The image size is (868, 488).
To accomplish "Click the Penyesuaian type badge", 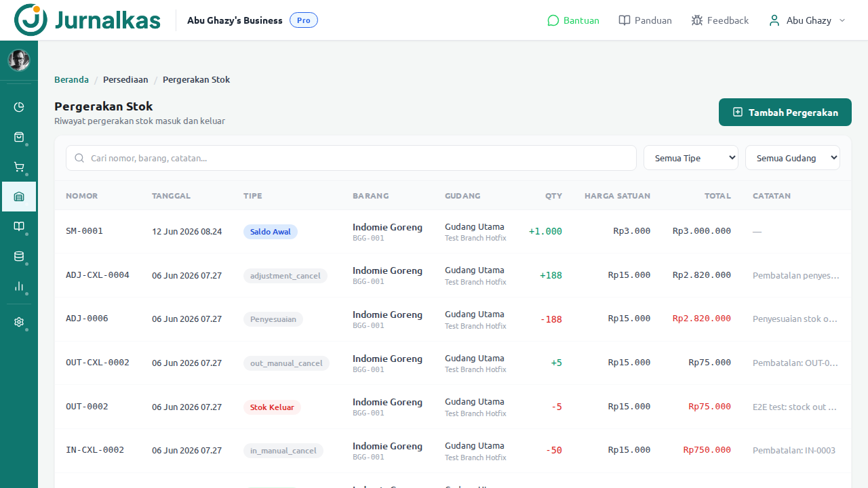I will [273, 319].
